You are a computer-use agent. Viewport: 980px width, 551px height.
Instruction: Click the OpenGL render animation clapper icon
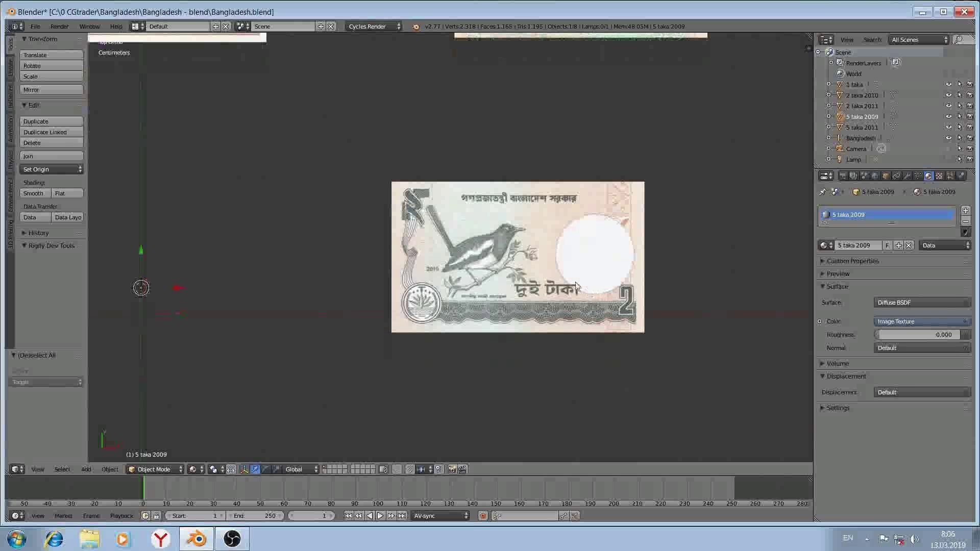pyautogui.click(x=462, y=469)
